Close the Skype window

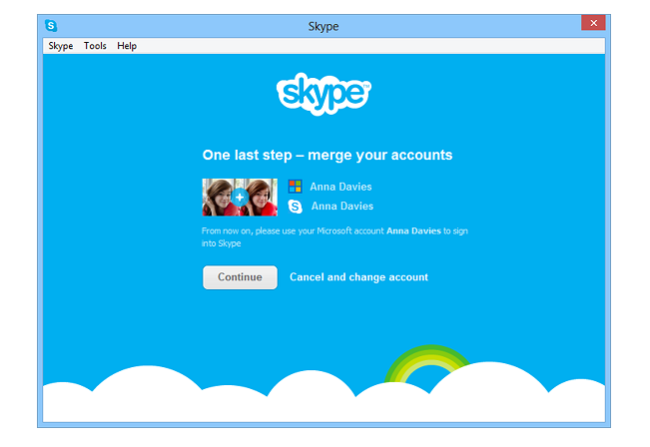tap(593, 23)
